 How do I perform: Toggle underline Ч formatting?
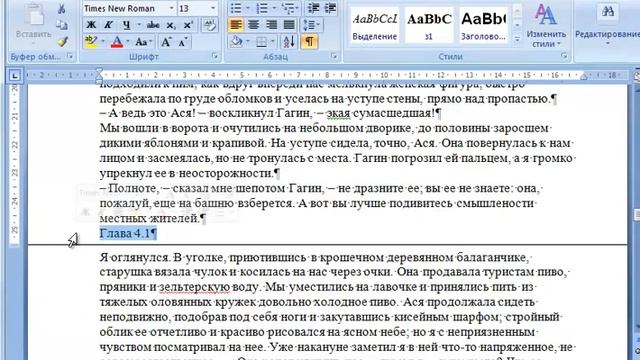click(127, 25)
